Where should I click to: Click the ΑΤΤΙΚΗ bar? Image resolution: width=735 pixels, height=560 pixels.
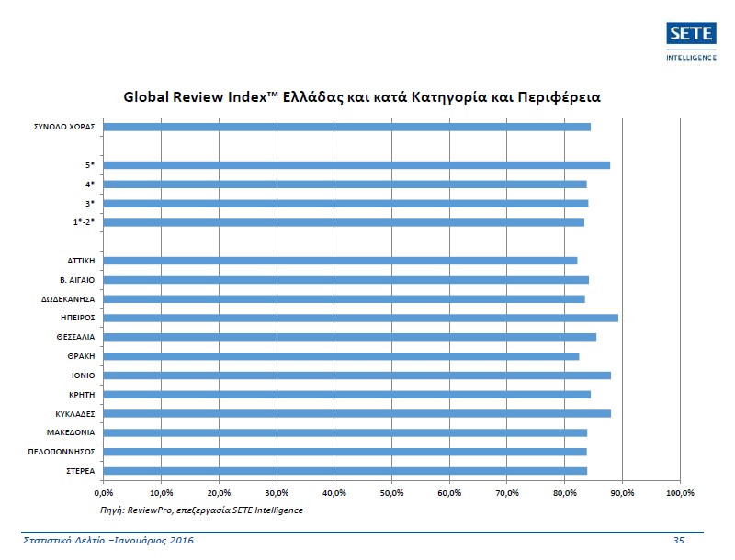tap(340, 261)
